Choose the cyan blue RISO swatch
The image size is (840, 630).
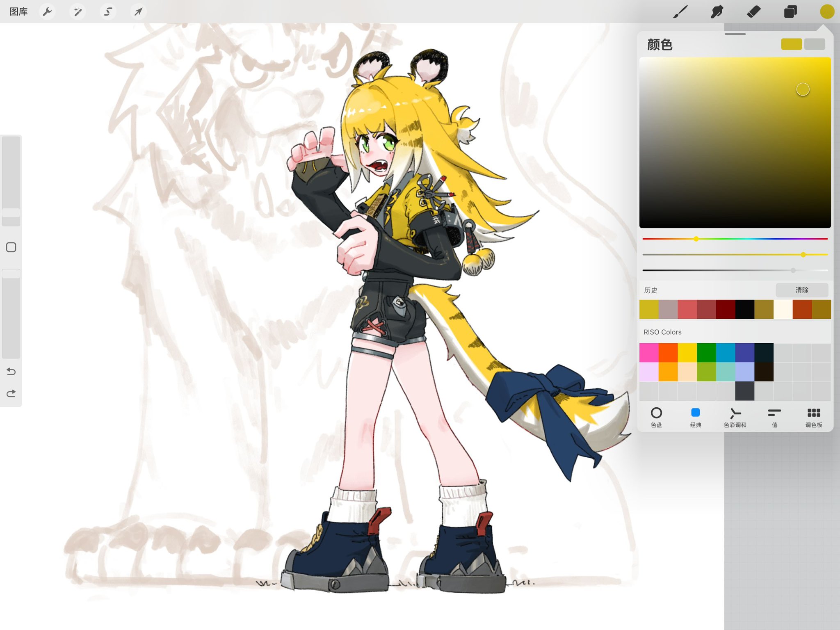click(726, 353)
